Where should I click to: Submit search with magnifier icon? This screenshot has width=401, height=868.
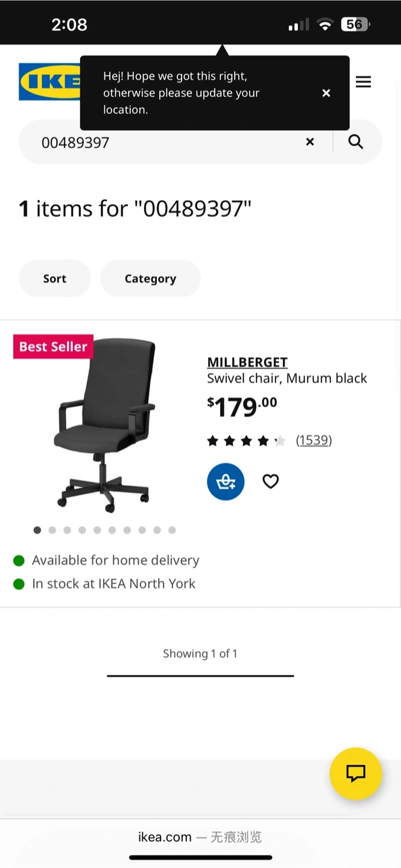356,142
